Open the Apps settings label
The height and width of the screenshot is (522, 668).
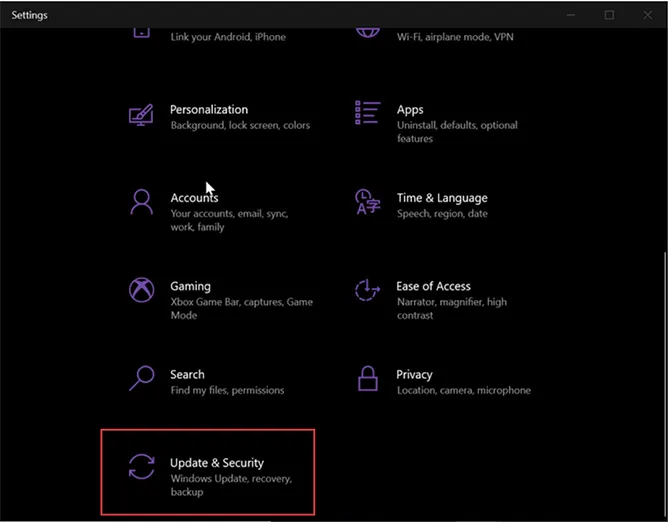point(410,110)
